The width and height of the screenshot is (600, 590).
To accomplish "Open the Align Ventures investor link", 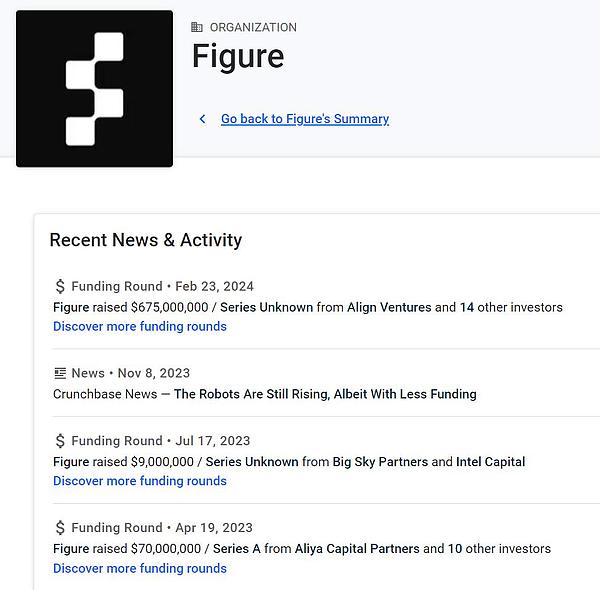I will click(389, 307).
